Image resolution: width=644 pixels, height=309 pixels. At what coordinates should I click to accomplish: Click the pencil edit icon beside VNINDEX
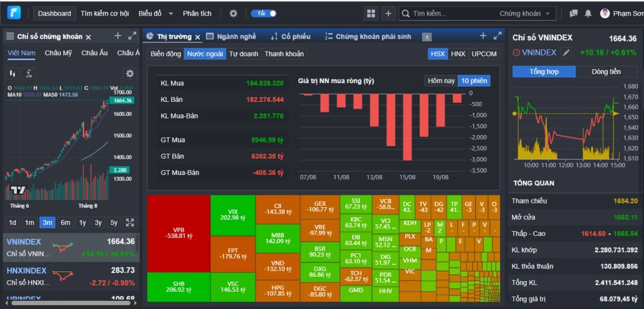[566, 53]
